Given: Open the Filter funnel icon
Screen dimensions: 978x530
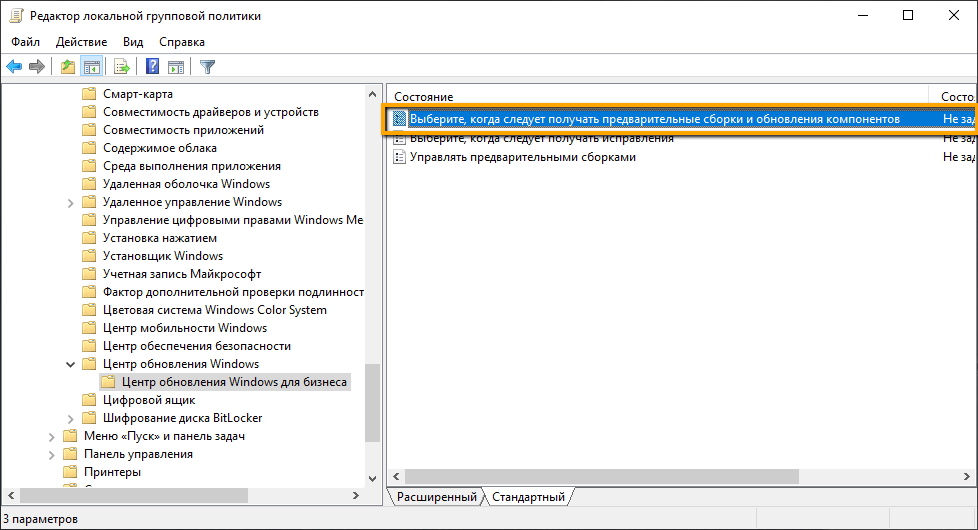Looking at the screenshot, I should point(207,67).
